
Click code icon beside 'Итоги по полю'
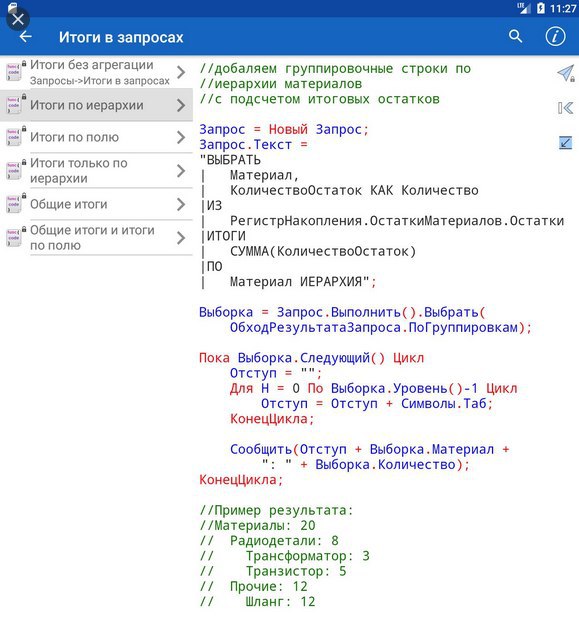(x=14, y=137)
